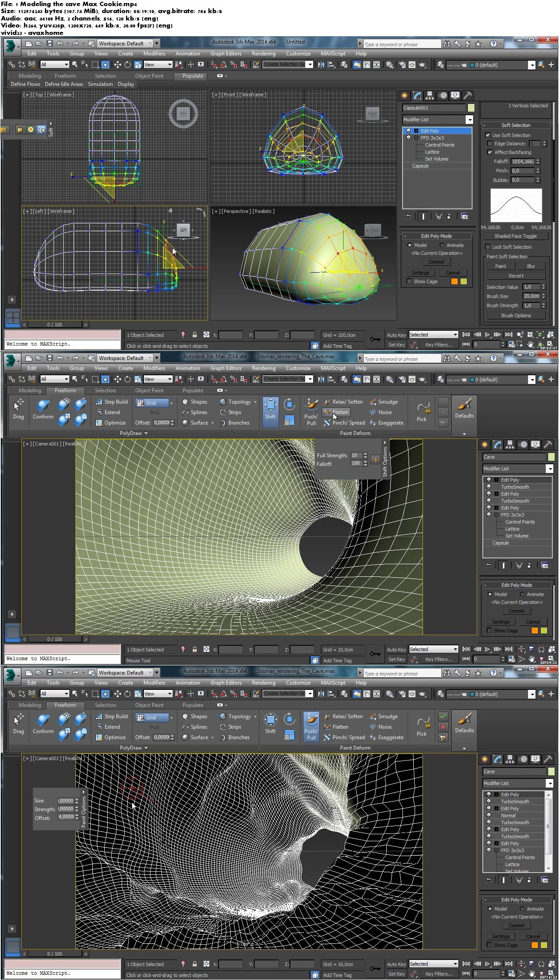
Task: Click the orange cage color swatch in the top window
Action: [454, 281]
